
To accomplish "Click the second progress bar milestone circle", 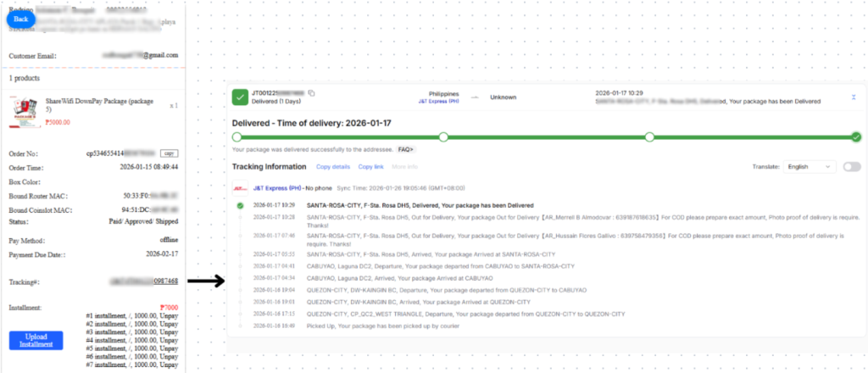I will pos(442,136).
